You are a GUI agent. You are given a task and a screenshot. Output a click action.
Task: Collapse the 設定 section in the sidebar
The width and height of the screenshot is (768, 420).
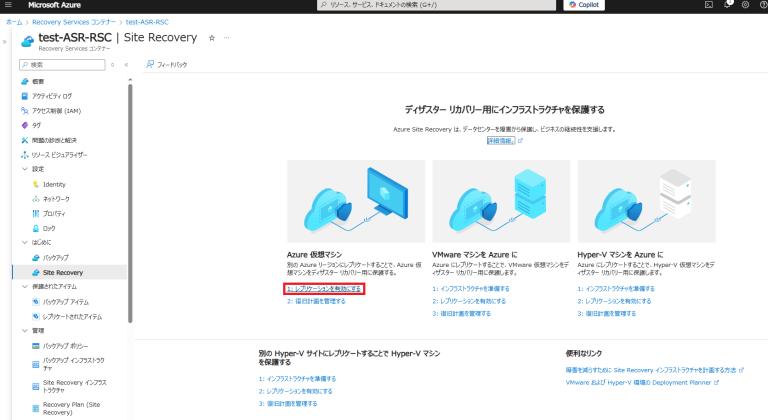click(x=25, y=169)
